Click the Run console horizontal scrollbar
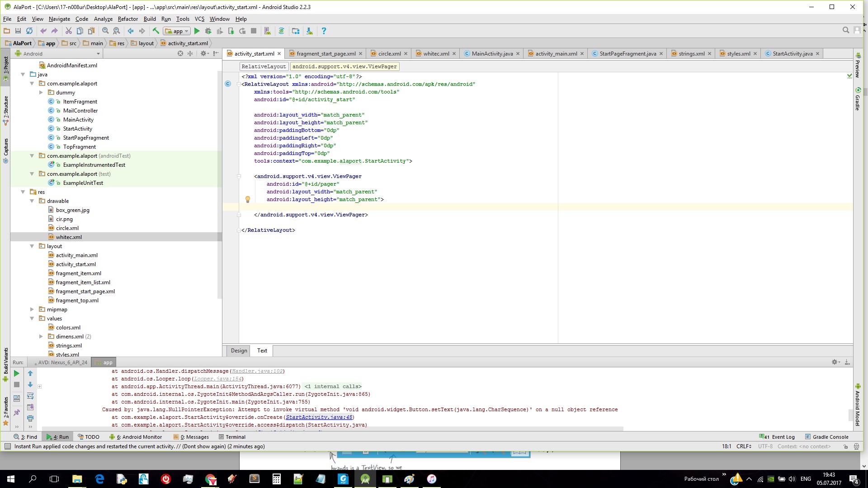The width and height of the screenshot is (868, 488). 332,428
